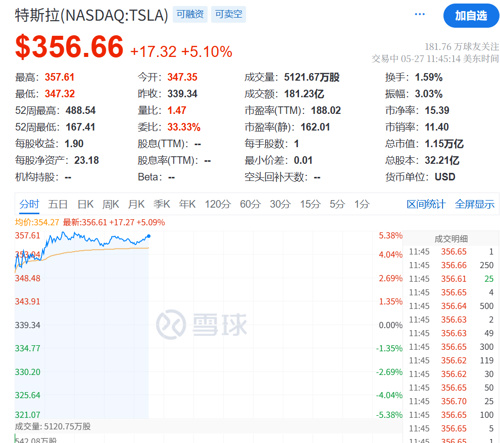Add Tesla to watchlist with 加自选

click(x=471, y=16)
